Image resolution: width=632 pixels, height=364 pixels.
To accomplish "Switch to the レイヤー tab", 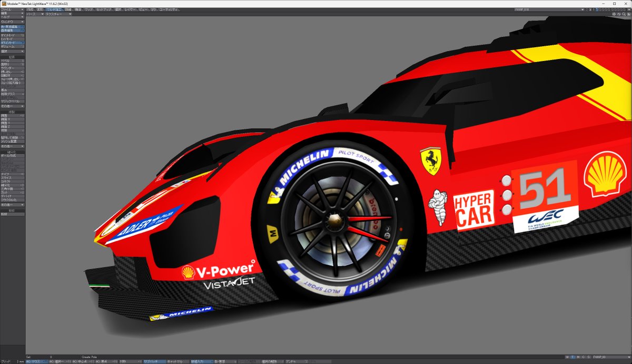I will pos(130,9).
